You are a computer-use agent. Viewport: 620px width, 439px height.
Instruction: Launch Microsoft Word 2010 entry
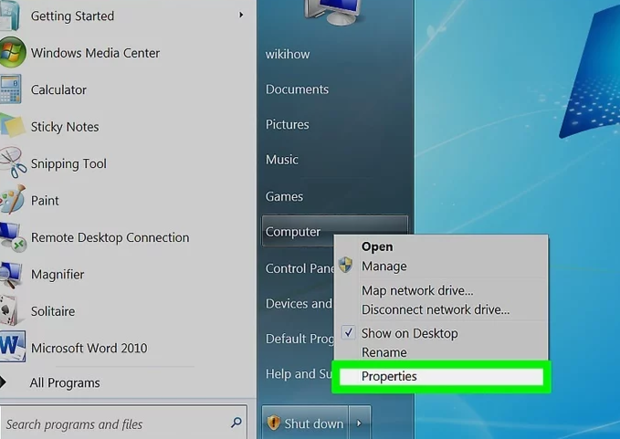(x=89, y=348)
